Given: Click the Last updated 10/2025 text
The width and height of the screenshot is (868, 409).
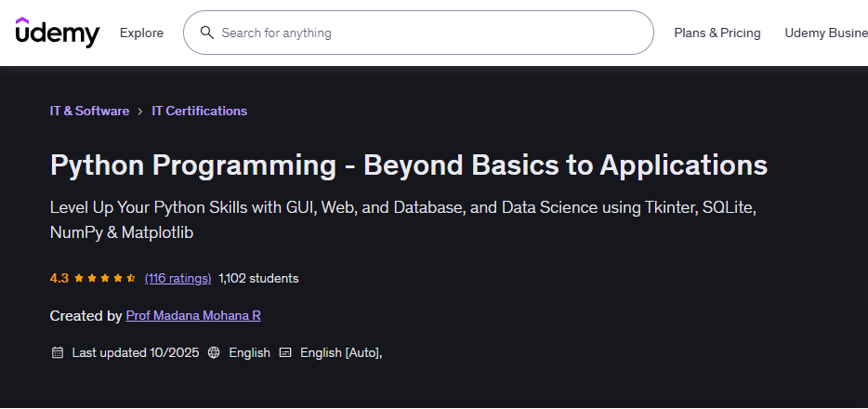Looking at the screenshot, I should [x=133, y=353].
